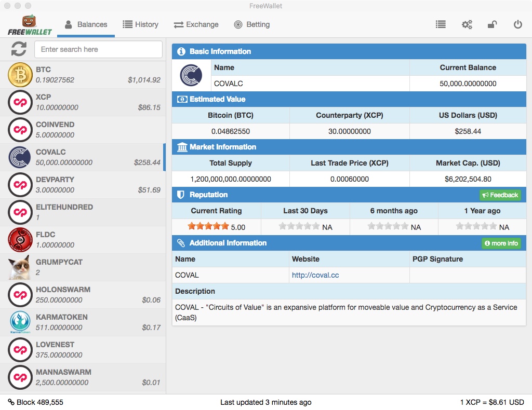The height and width of the screenshot is (410, 532).
Task: Open settings gears icon
Action: [x=467, y=24]
